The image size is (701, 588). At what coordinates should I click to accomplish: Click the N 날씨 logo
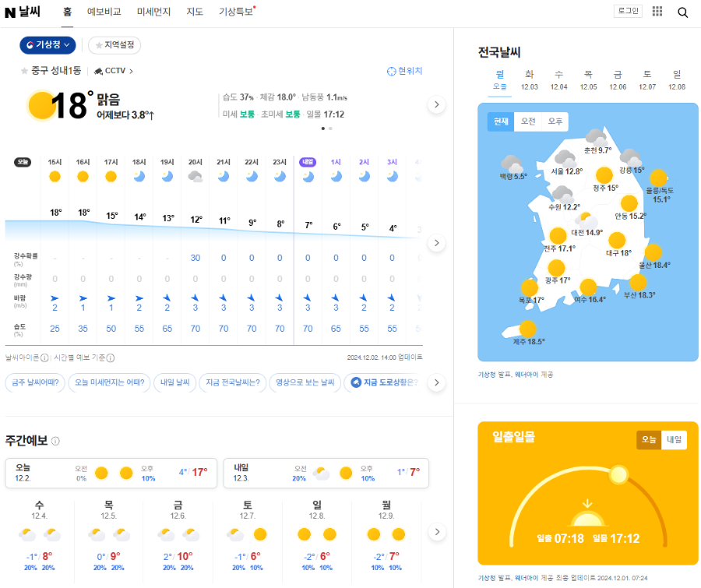point(23,12)
